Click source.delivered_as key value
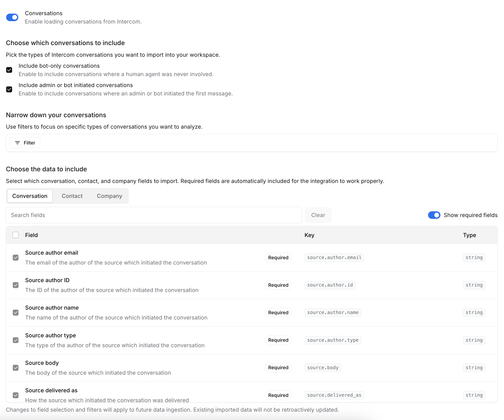 [x=334, y=395]
